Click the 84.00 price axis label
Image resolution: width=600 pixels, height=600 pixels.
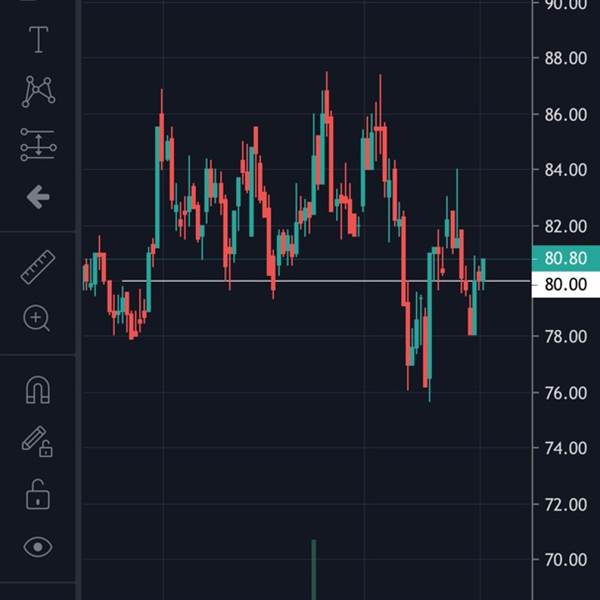tap(566, 170)
